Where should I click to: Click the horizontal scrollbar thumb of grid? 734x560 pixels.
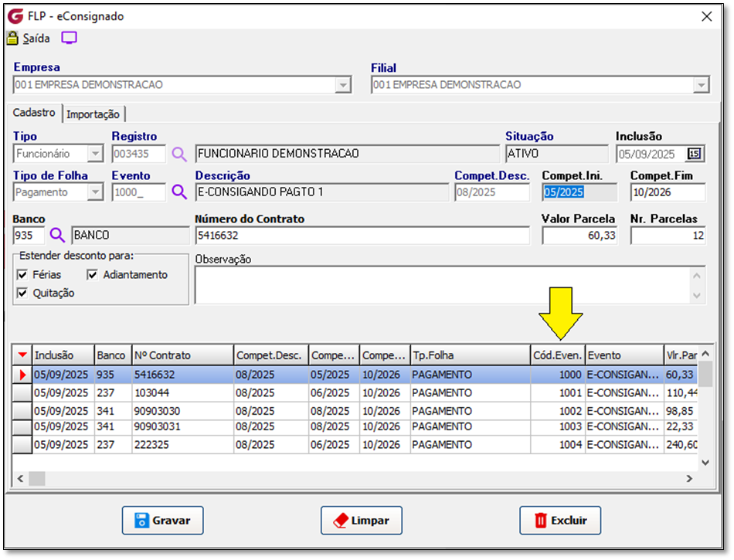pyautogui.click(x=37, y=479)
